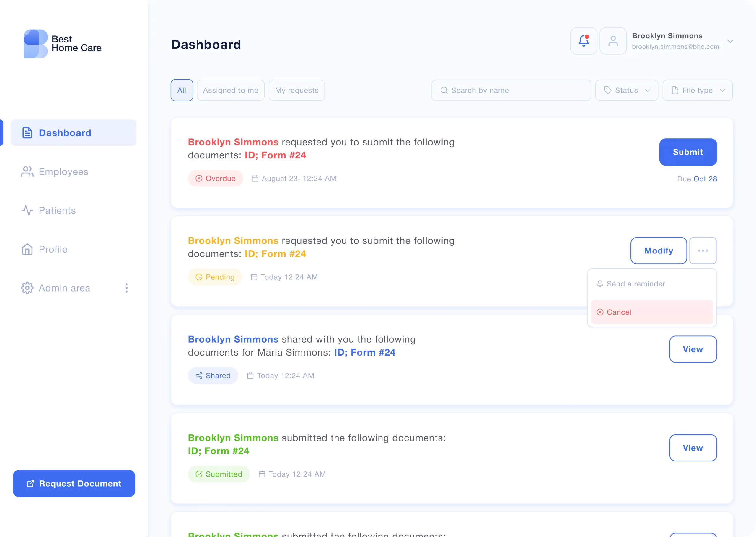Click the user avatar icon
This screenshot has width=756, height=537.
pyautogui.click(x=613, y=41)
